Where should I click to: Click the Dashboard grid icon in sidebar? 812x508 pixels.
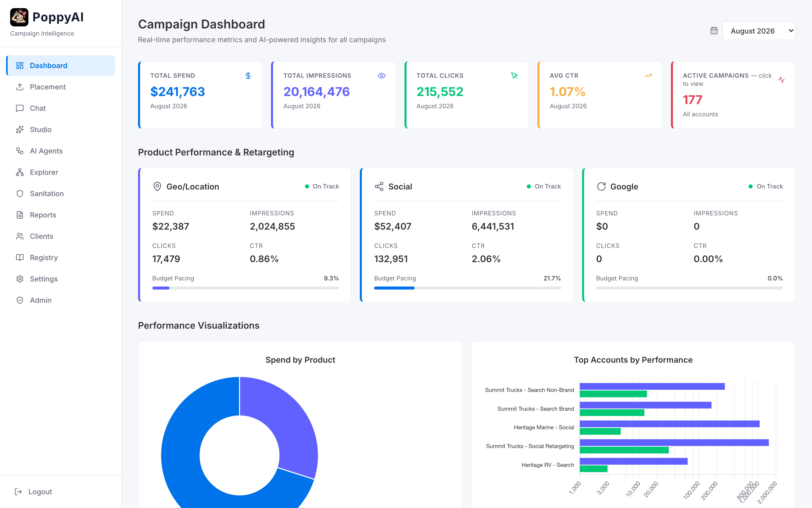coord(20,66)
